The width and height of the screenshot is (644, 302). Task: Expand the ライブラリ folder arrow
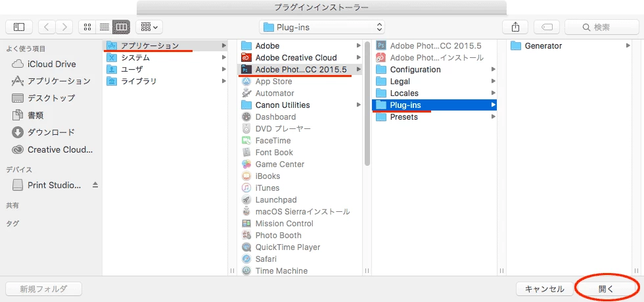coord(224,81)
